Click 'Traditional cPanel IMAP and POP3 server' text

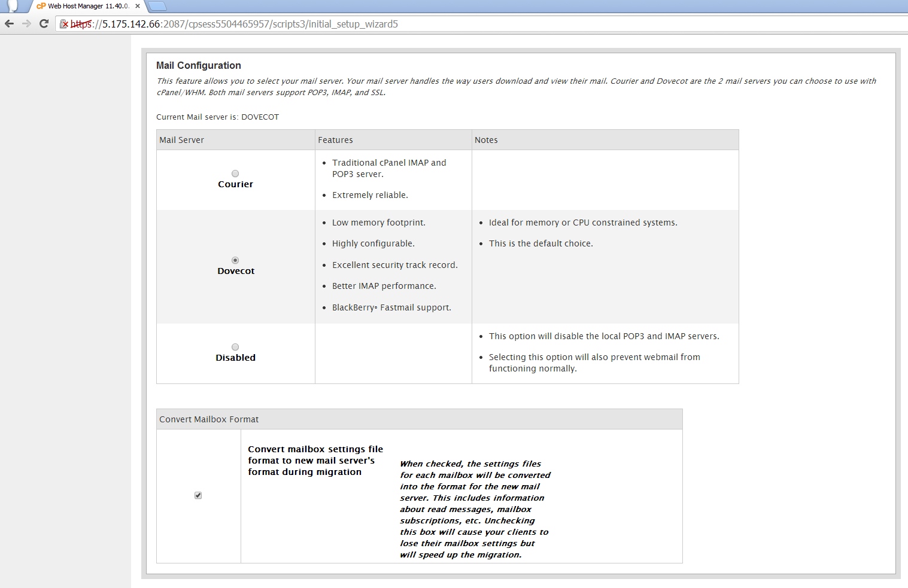[x=389, y=168]
